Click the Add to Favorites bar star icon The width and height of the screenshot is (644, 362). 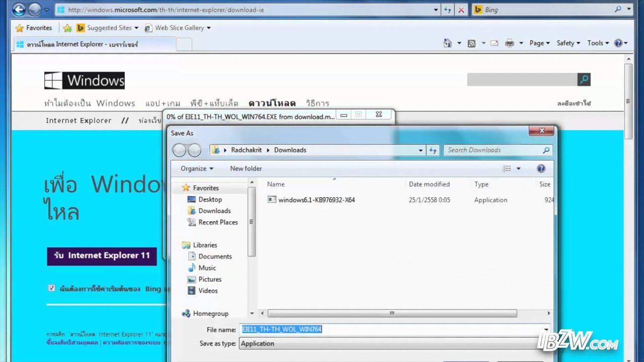67,28
